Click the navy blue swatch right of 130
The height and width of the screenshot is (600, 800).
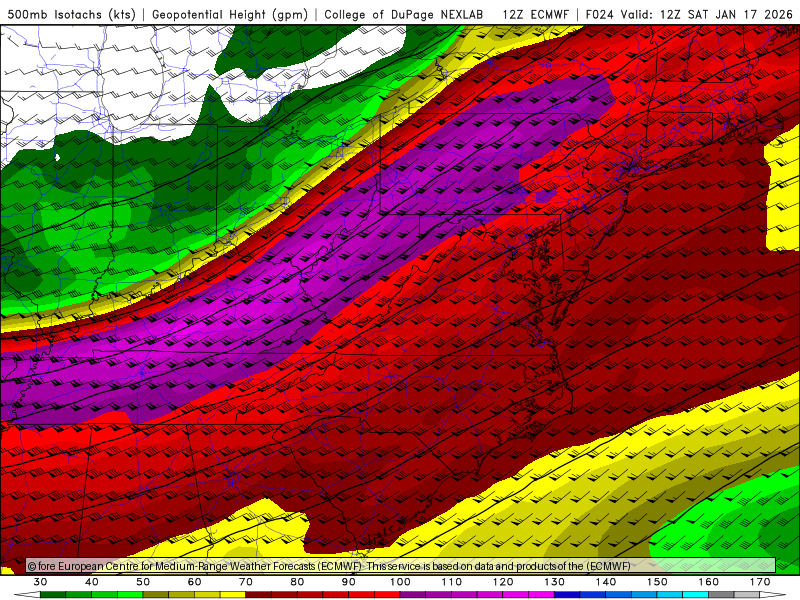(567, 595)
